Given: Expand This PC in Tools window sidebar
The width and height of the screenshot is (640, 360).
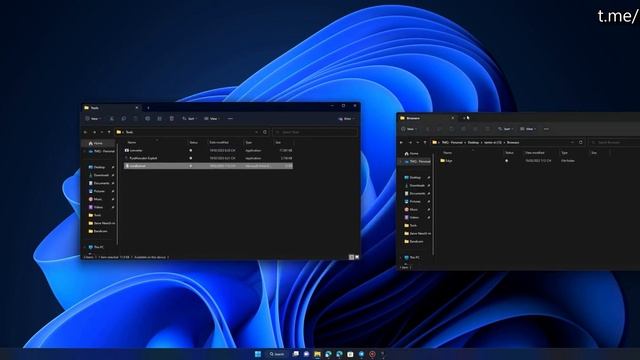Looking at the screenshot, I should click(x=85, y=247).
